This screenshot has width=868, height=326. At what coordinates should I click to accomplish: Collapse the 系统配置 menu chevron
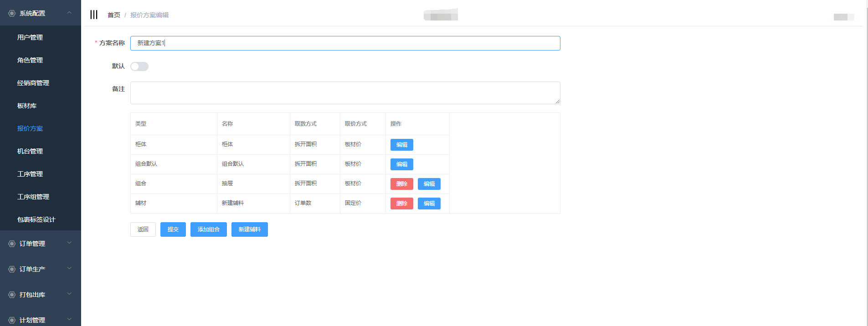tap(69, 13)
